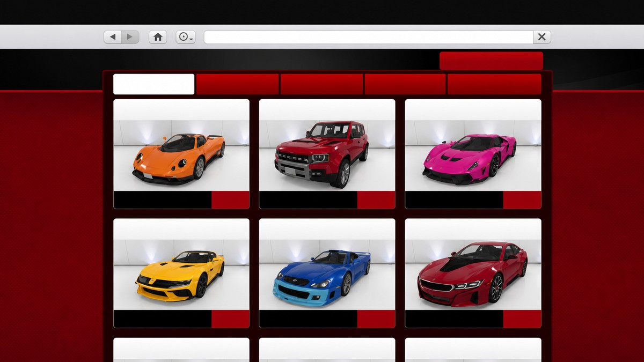Image resolution: width=644 pixels, height=362 pixels.
Task: Click black price bar under pink supercar
Action: point(454,200)
